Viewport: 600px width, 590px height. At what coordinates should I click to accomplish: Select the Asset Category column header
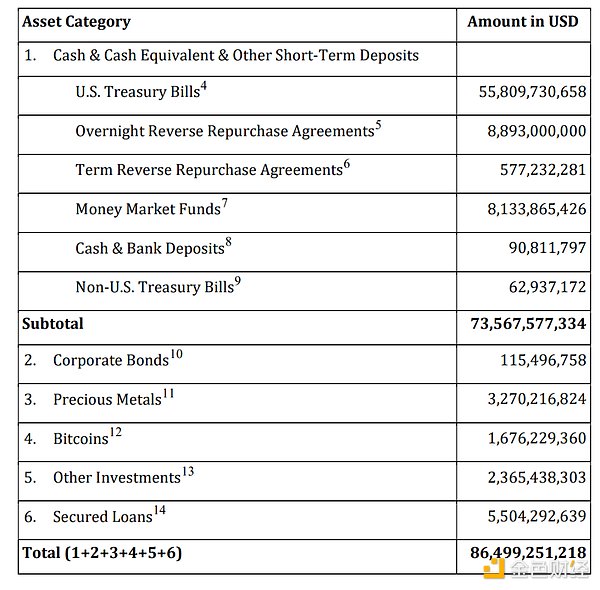76,21
